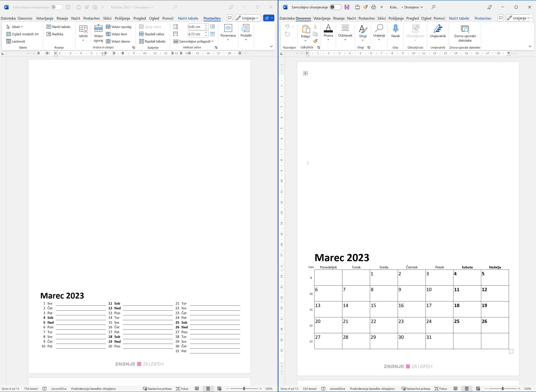Switch to read mode view in left window

[x=197, y=389]
